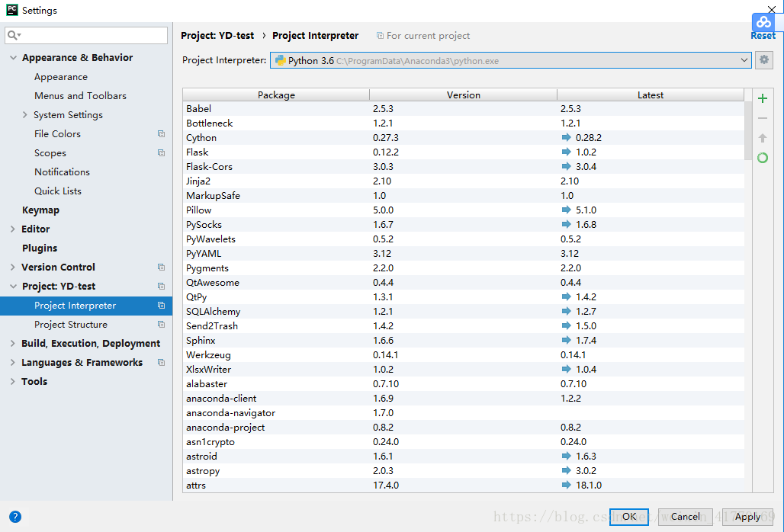The height and width of the screenshot is (532, 784).
Task: Select Quick Lists settings page
Action: pyautogui.click(x=57, y=191)
